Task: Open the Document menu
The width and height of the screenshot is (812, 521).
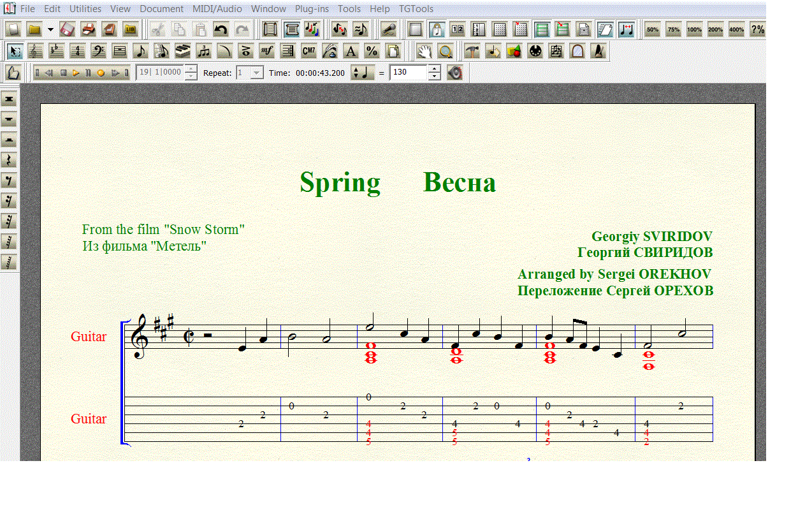Action: click(161, 9)
